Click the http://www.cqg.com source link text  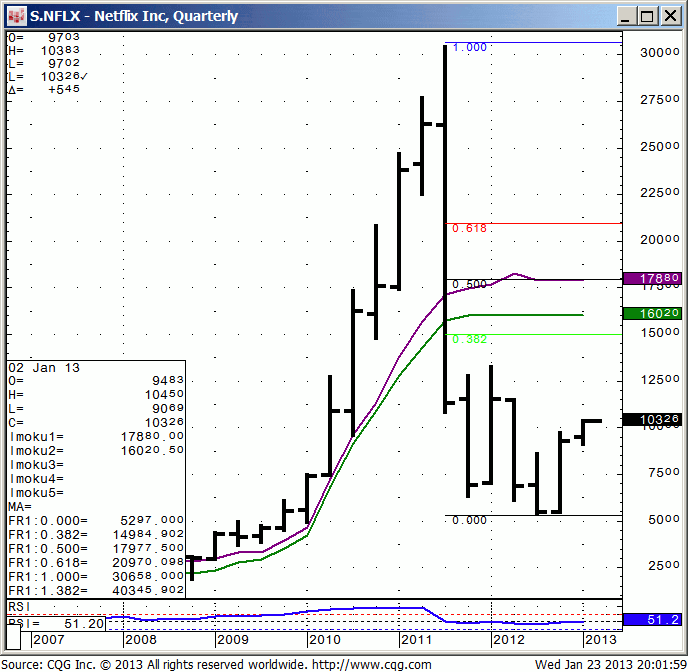click(371, 665)
